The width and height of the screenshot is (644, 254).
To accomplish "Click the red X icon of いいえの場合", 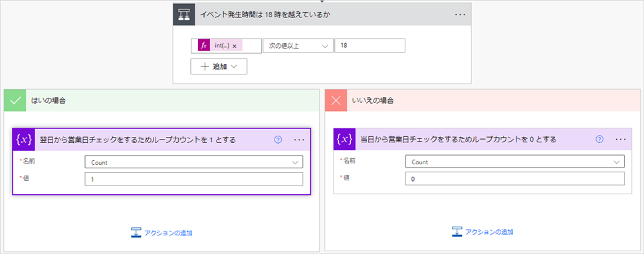I will [x=336, y=100].
